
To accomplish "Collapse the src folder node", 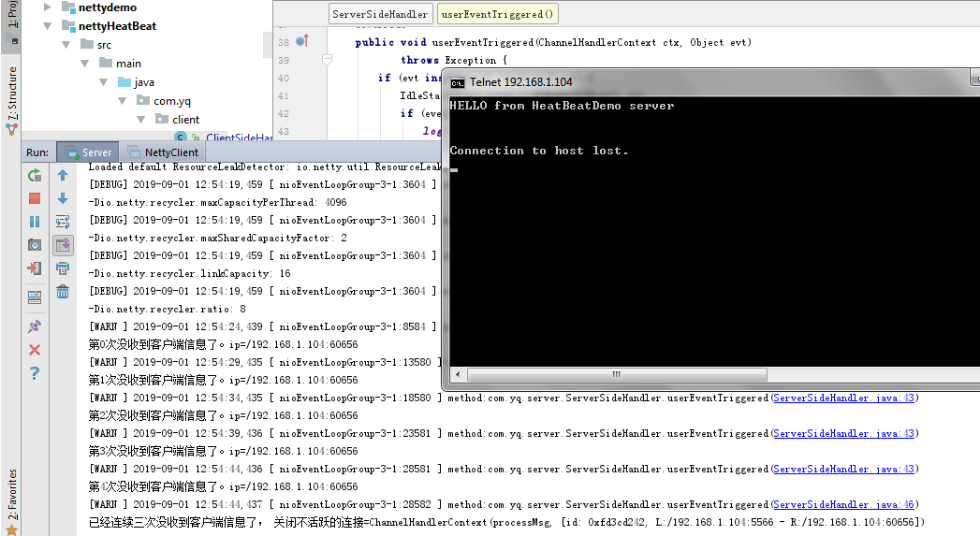I will [66, 45].
